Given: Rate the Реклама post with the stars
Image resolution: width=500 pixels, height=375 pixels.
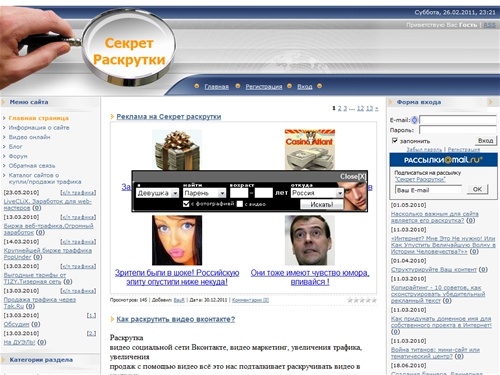Looking at the screenshot, I should (362, 300).
